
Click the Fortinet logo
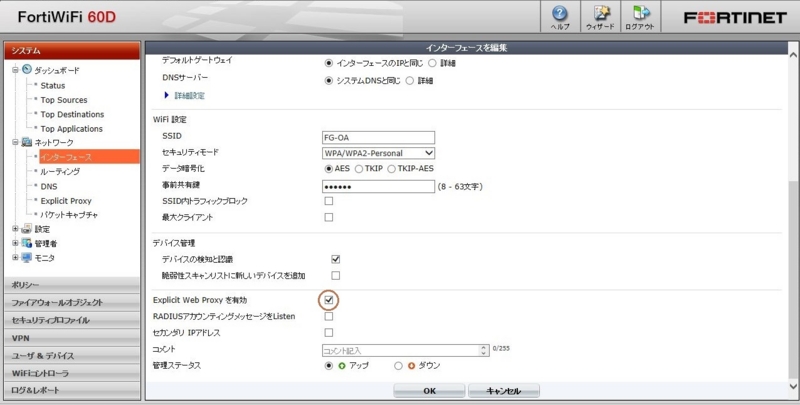tap(735, 18)
